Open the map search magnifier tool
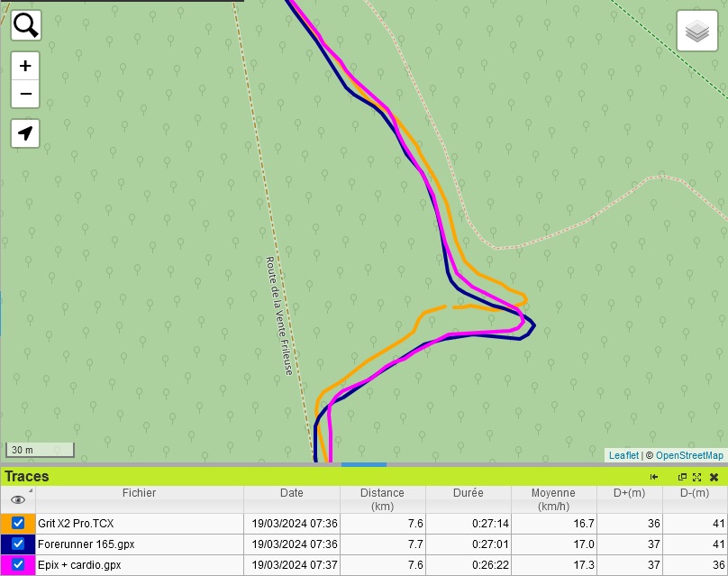 pos(26,26)
